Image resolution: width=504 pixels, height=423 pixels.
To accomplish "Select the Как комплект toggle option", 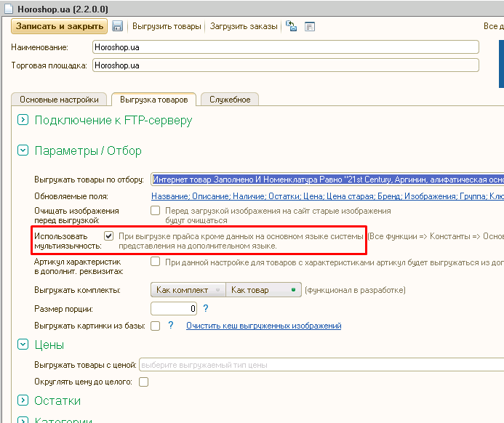I will (x=188, y=290).
